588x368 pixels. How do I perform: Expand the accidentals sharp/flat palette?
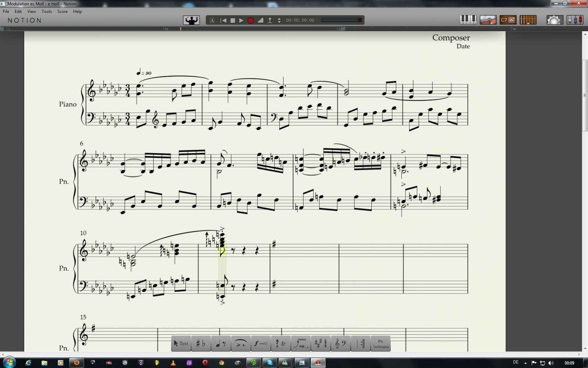click(x=200, y=344)
